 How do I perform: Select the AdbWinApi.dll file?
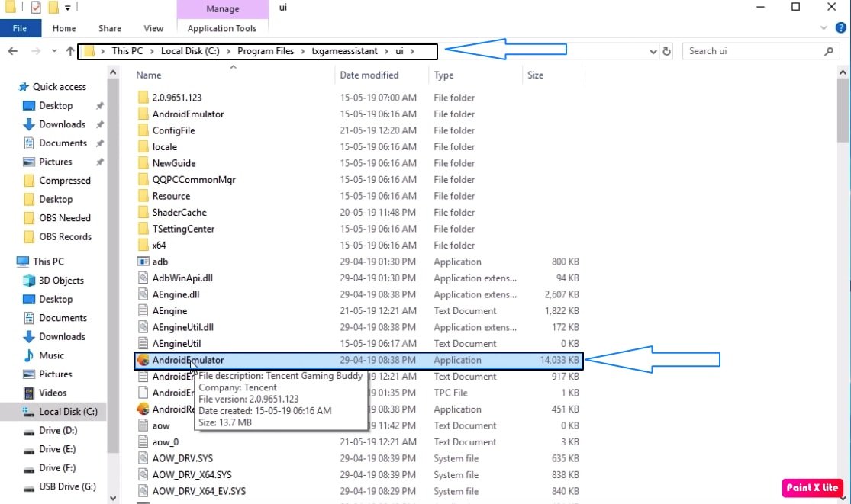[x=182, y=278]
